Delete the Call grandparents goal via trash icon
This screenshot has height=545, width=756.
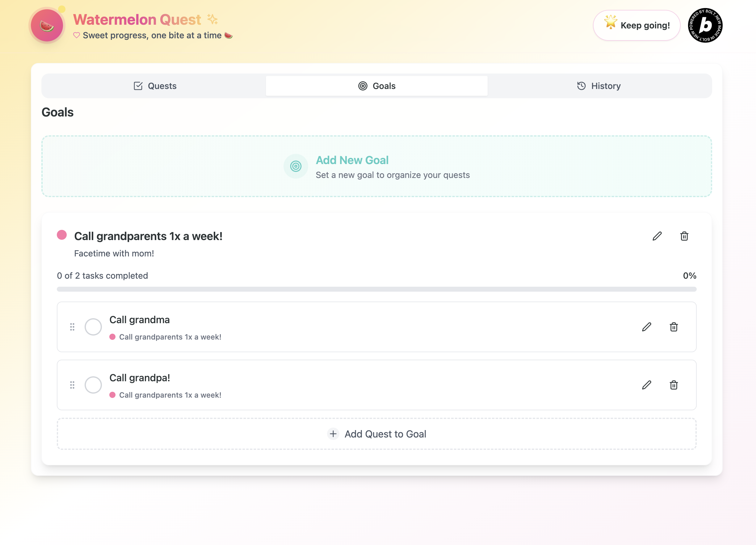684,236
